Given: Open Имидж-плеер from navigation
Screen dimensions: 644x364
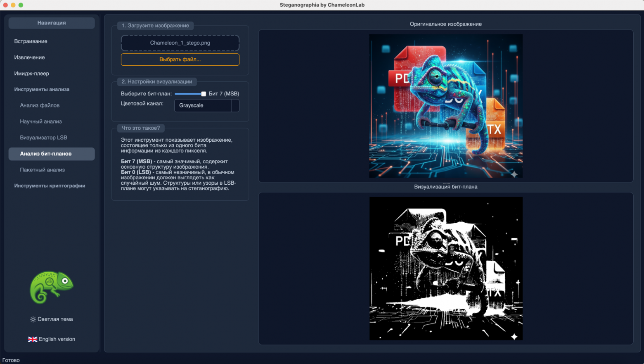Looking at the screenshot, I should coord(31,74).
